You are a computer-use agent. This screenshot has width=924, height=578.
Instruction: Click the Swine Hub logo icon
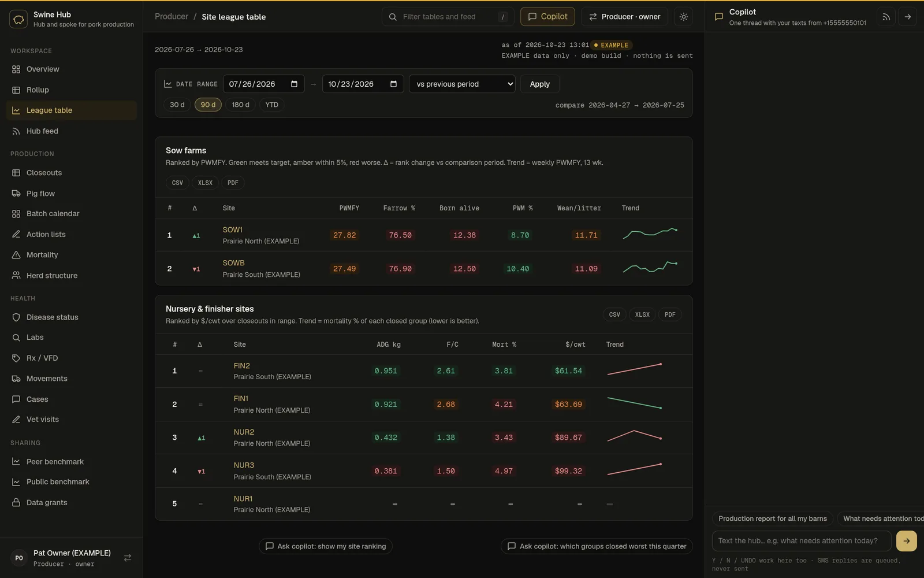click(x=18, y=19)
